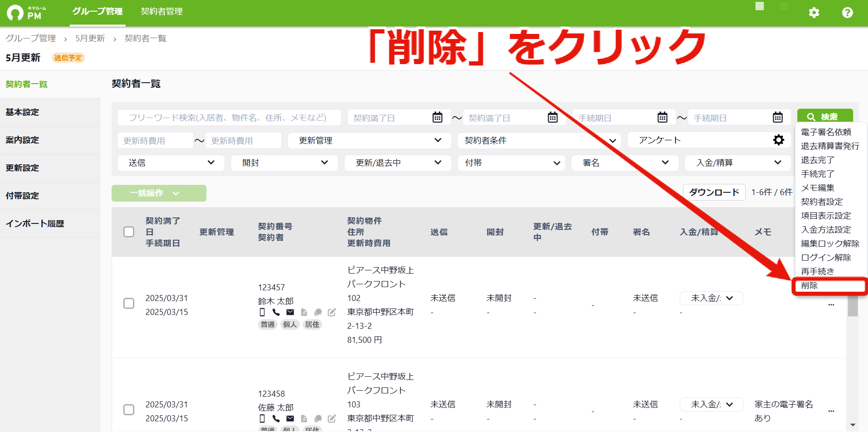The width and height of the screenshot is (868, 432).
Task: Check the row checkbox for contract 123457
Action: tap(129, 303)
